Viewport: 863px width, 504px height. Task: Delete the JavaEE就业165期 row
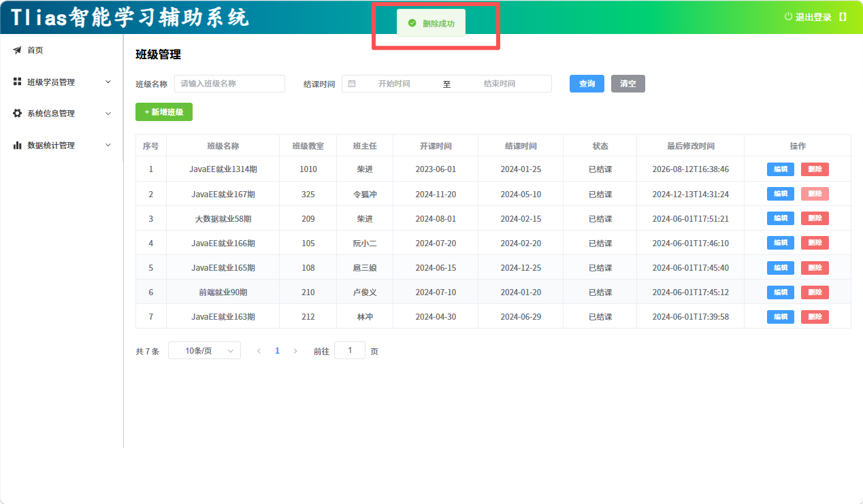[x=815, y=268]
